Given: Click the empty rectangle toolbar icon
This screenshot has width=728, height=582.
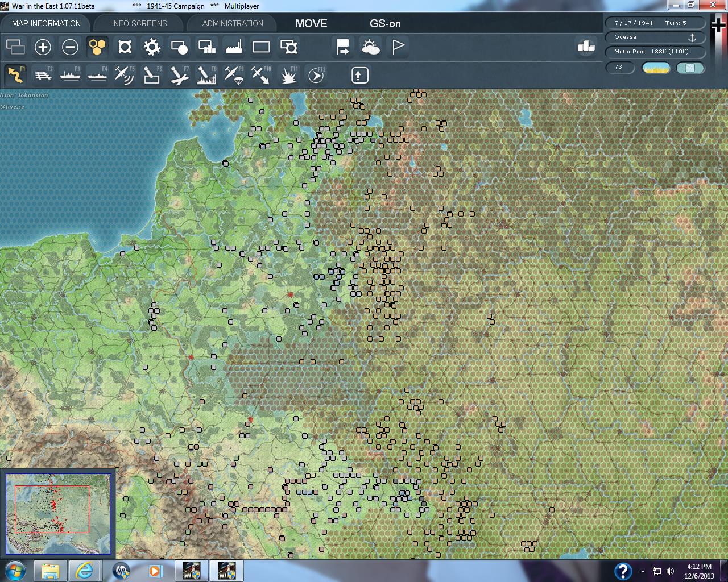Looking at the screenshot, I should (x=261, y=47).
